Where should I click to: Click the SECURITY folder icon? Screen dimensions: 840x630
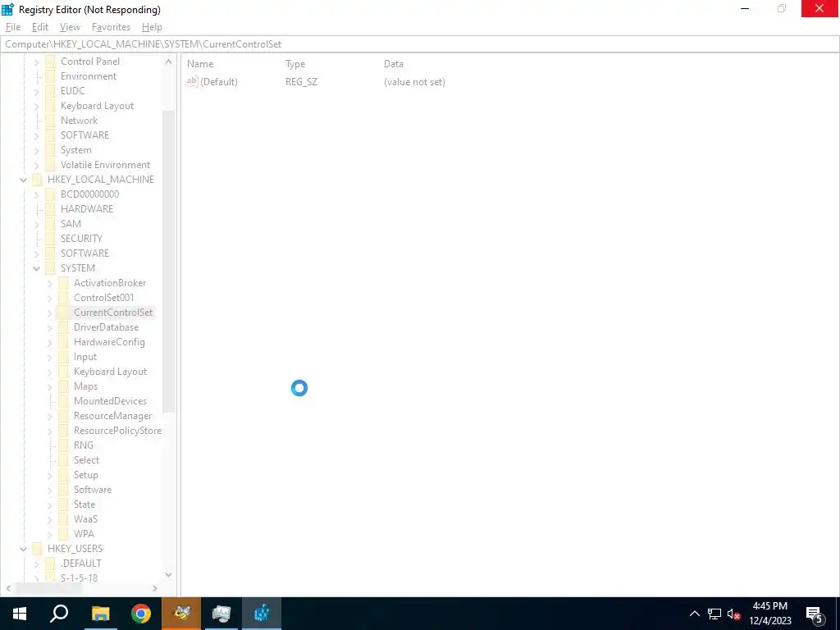(x=50, y=239)
